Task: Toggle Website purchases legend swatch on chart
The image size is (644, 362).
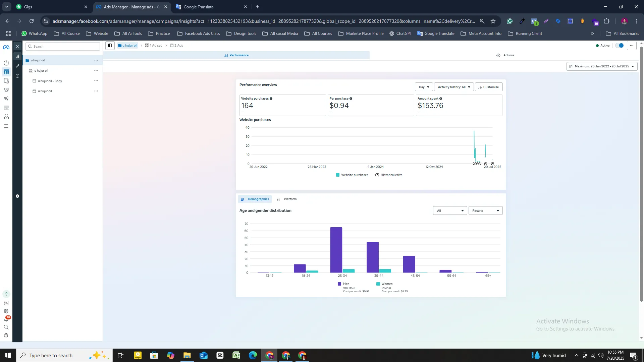Action: coord(337,175)
